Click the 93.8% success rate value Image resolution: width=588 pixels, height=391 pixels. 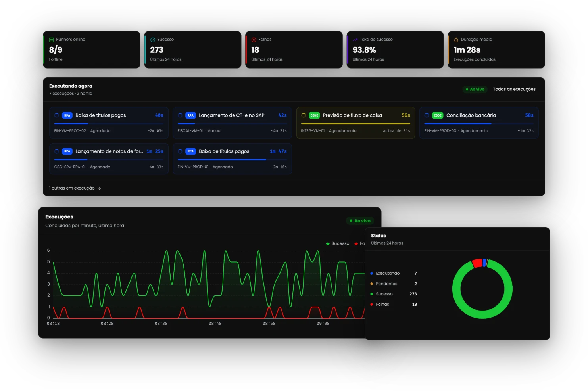(x=364, y=50)
